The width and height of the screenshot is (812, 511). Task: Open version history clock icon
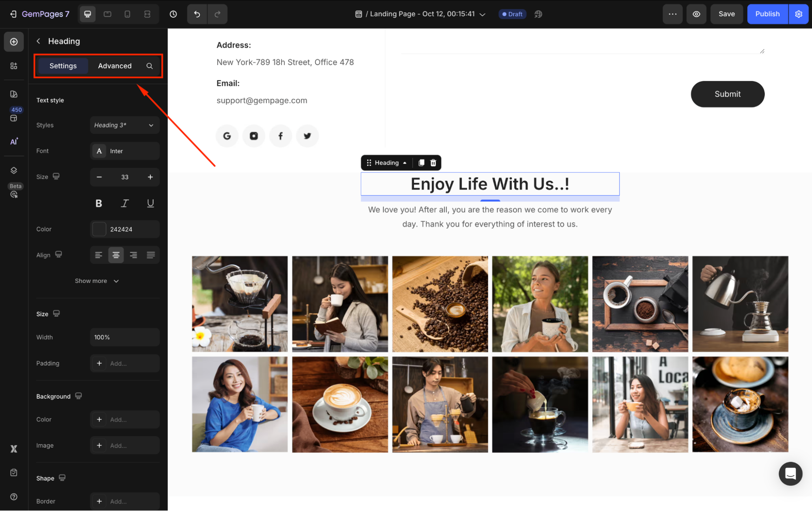(x=173, y=14)
